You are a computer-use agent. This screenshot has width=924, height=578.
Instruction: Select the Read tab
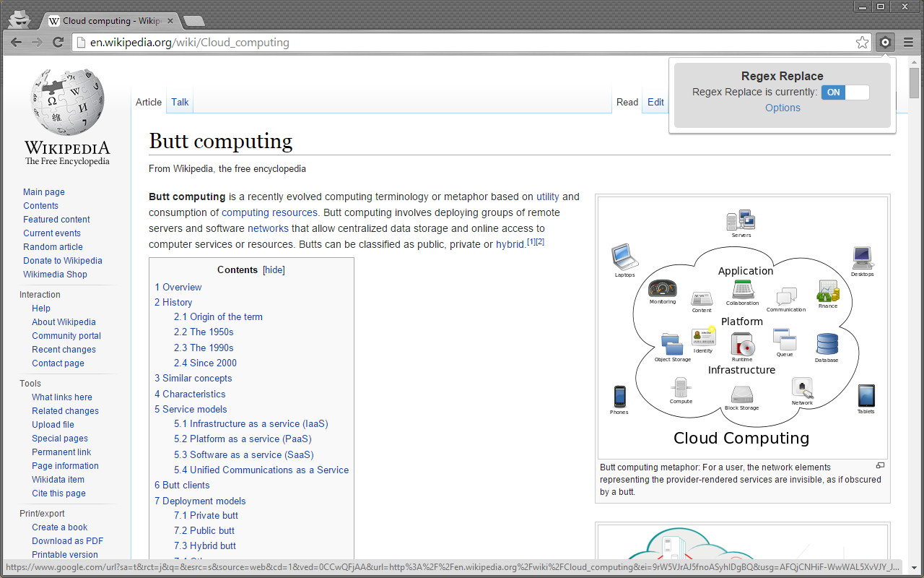(627, 102)
